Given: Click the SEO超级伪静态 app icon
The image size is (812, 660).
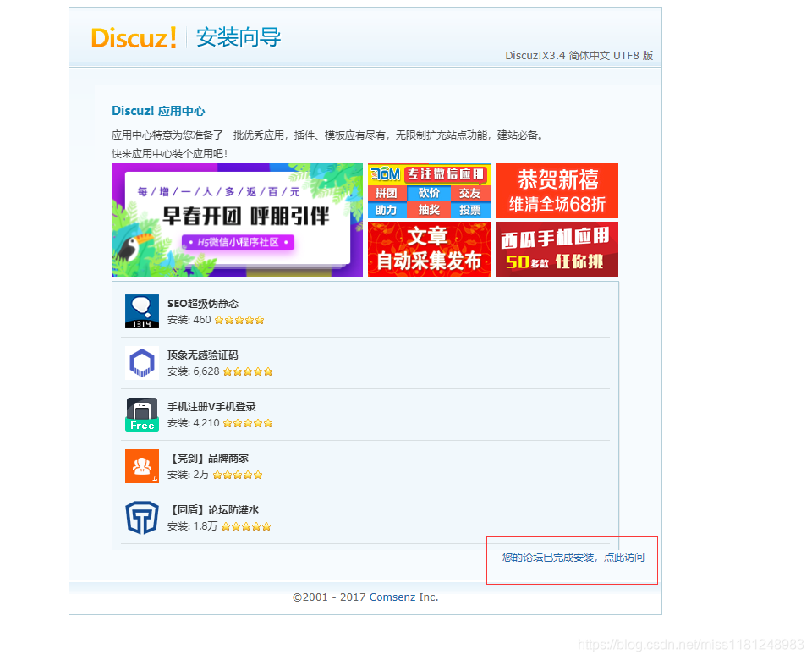Looking at the screenshot, I should coord(142,311).
